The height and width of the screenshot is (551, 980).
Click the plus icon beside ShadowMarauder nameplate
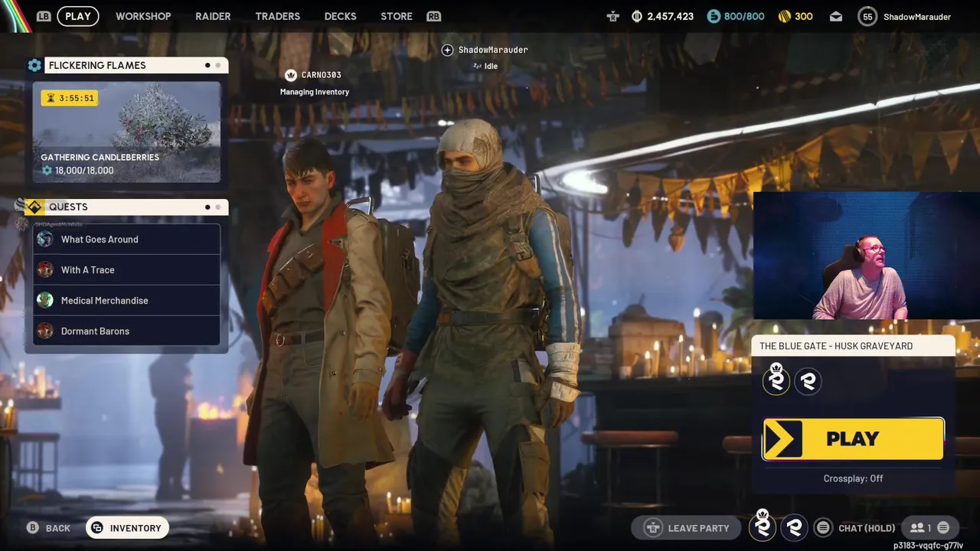point(447,50)
